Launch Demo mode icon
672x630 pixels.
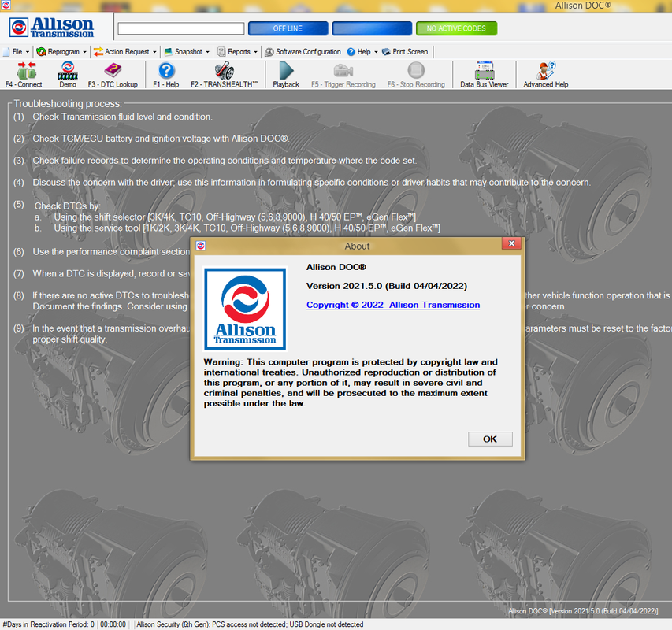tap(68, 71)
